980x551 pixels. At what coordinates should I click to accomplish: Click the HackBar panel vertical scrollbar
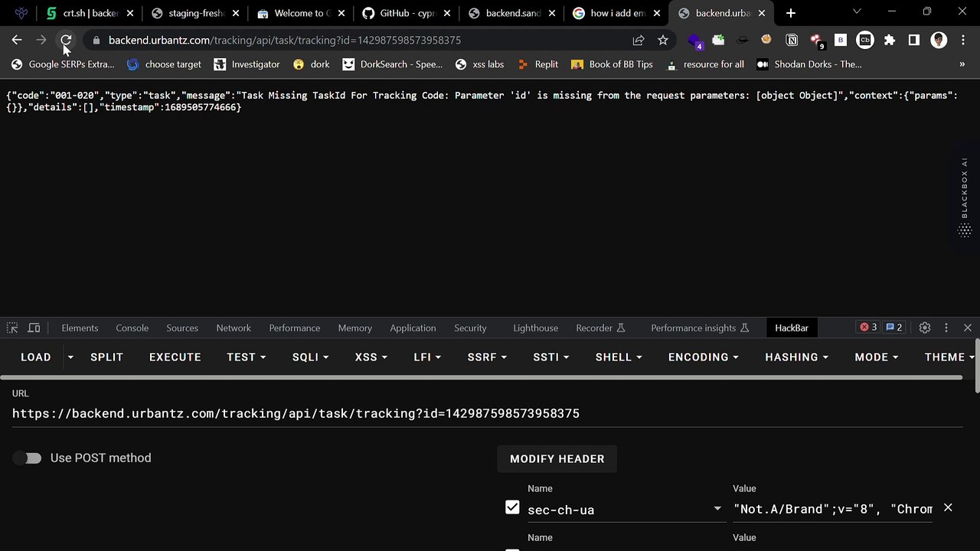(x=977, y=367)
